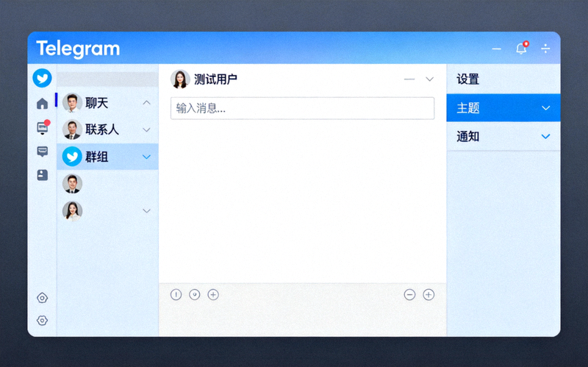Open the 通知 settings entry

(x=503, y=137)
